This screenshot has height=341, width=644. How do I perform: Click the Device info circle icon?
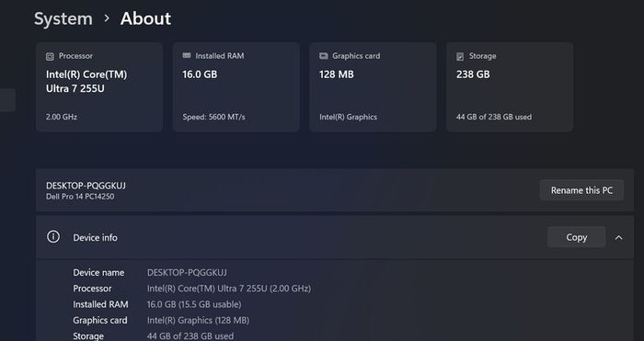point(53,237)
